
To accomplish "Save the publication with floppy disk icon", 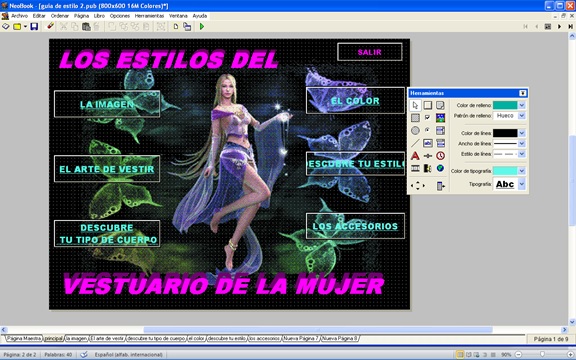I will tap(34, 26).
